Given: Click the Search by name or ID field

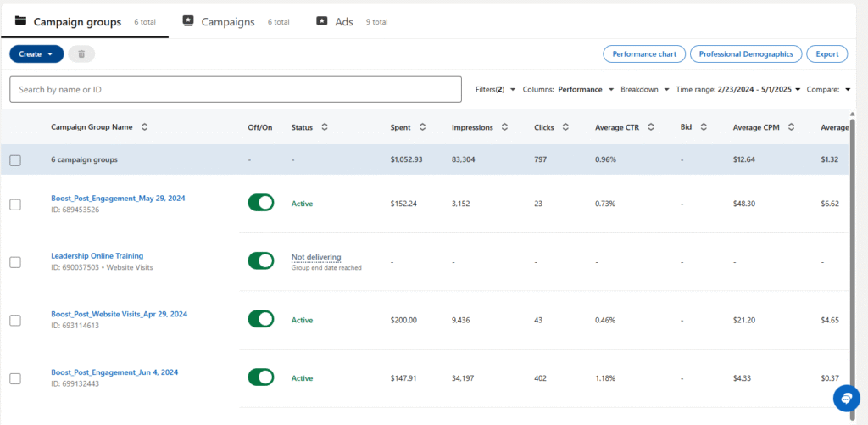Looking at the screenshot, I should tap(236, 89).
